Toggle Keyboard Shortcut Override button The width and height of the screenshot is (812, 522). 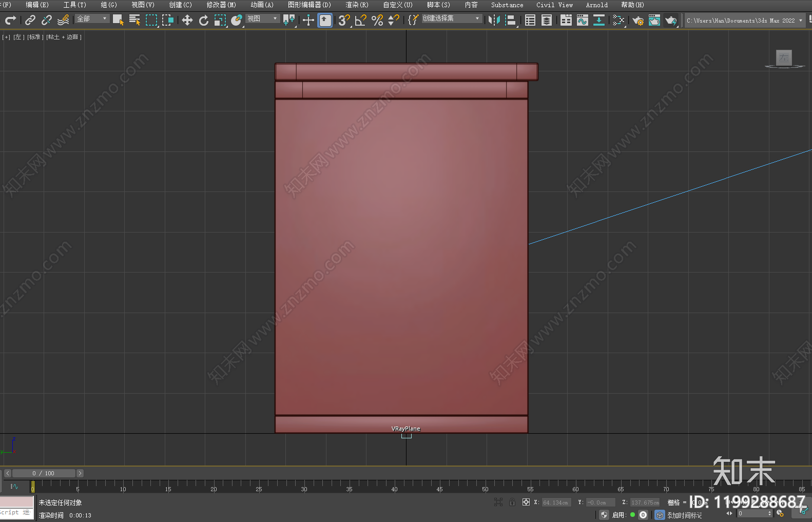pyautogui.click(x=325, y=20)
